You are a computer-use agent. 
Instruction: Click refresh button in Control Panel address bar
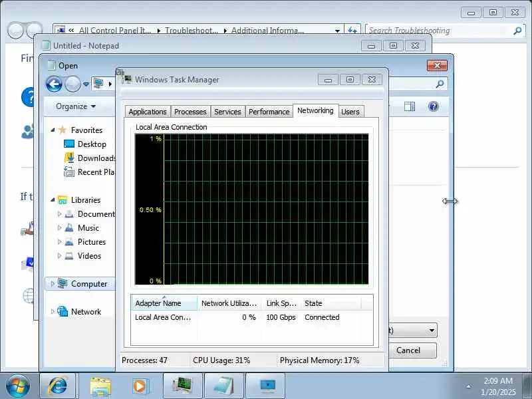352,31
